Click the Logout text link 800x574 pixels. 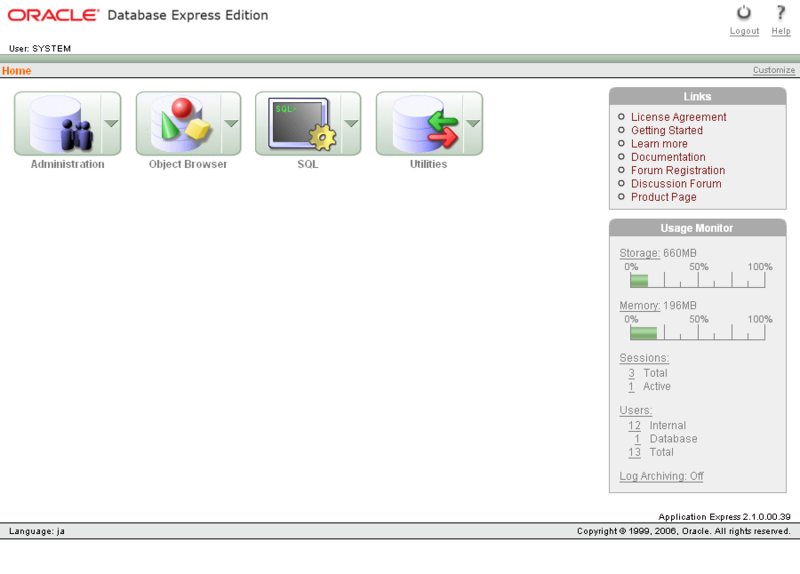coord(744,31)
